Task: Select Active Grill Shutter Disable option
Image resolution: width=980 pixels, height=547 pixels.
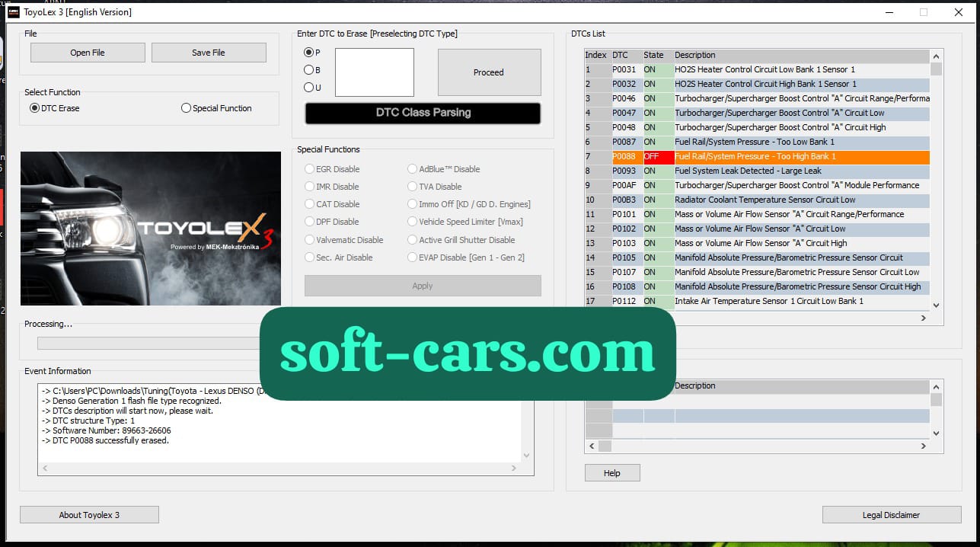Action: 461,240
